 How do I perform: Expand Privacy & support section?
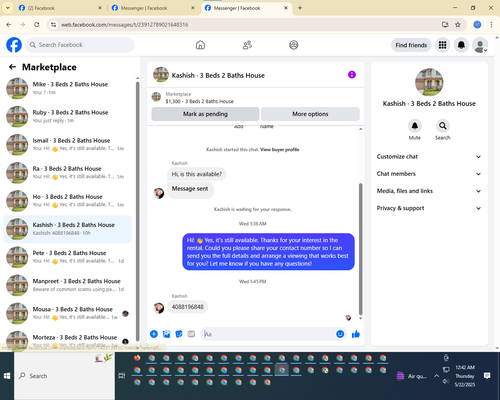point(429,208)
